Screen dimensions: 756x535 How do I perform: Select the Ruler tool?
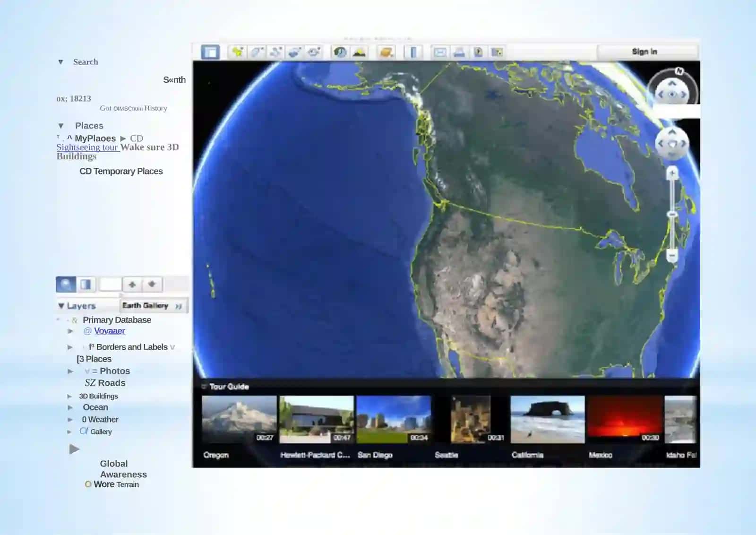click(x=413, y=52)
